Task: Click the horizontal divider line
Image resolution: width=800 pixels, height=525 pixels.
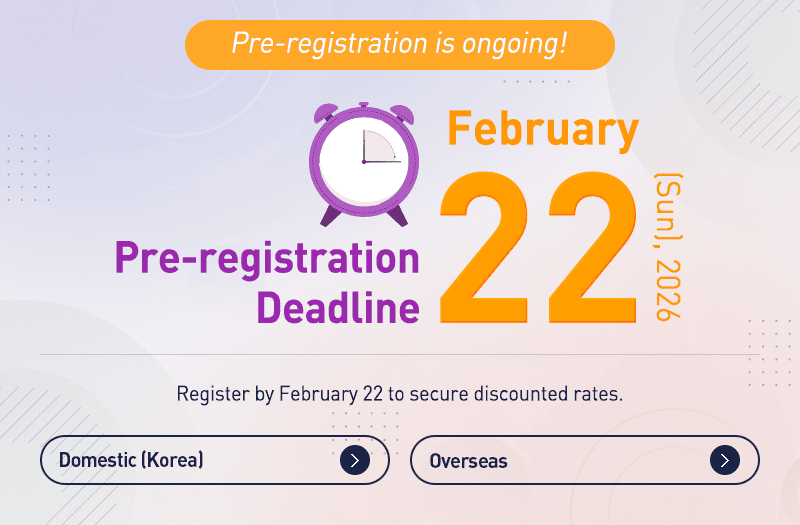Action: (x=400, y=354)
